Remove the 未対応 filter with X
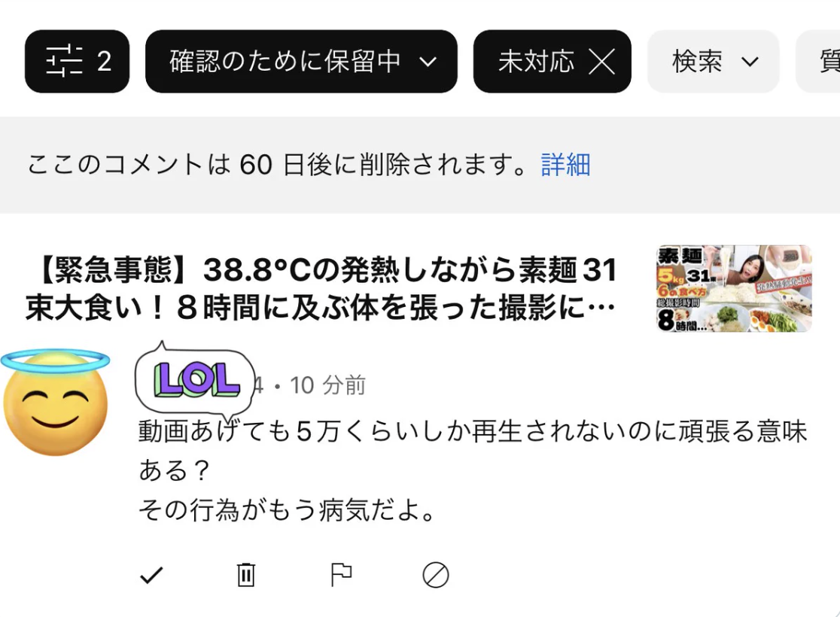Viewport: 840px width, 617px height. pos(601,62)
